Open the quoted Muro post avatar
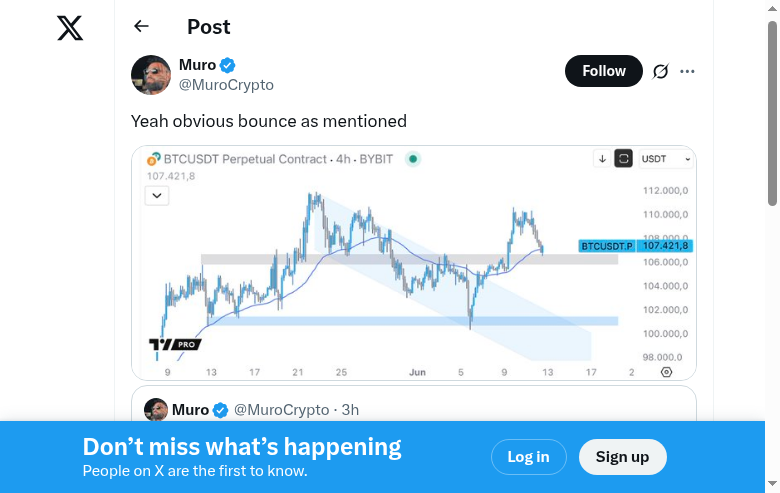 click(156, 410)
